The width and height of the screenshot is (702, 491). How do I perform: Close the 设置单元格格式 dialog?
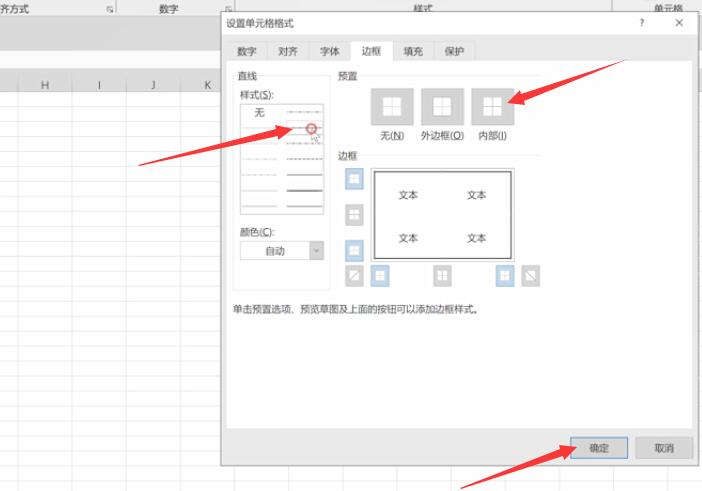point(679,23)
